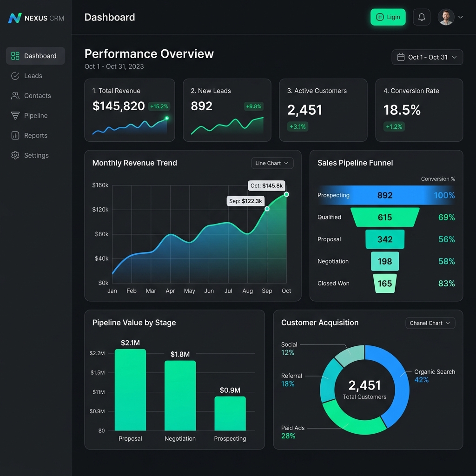Click the Performance Overview heading
Image resolution: width=476 pixels, height=476 pixels.
[149, 54]
